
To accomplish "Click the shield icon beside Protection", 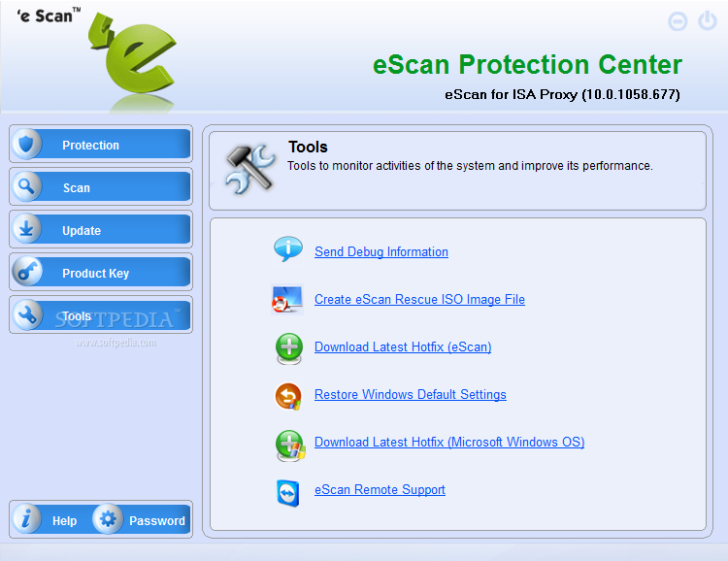I will tap(26, 145).
